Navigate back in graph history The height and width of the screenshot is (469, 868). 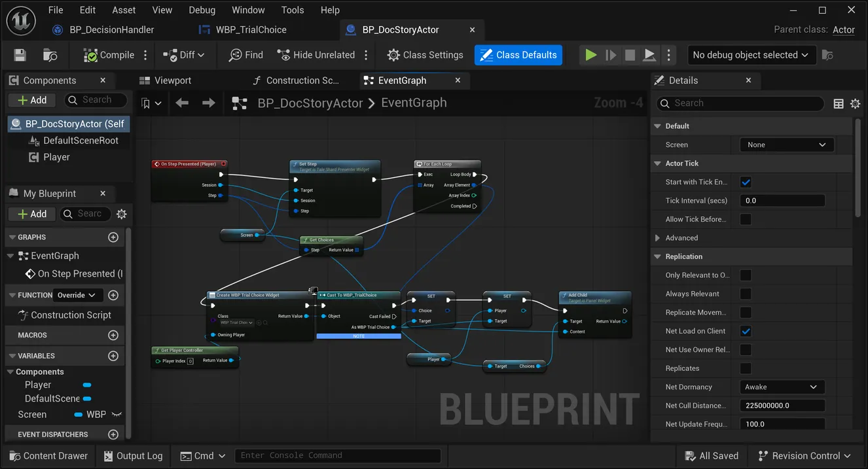183,103
